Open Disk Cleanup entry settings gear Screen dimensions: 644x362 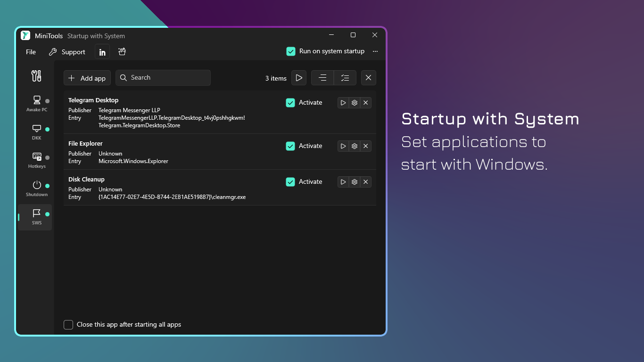[x=355, y=182]
